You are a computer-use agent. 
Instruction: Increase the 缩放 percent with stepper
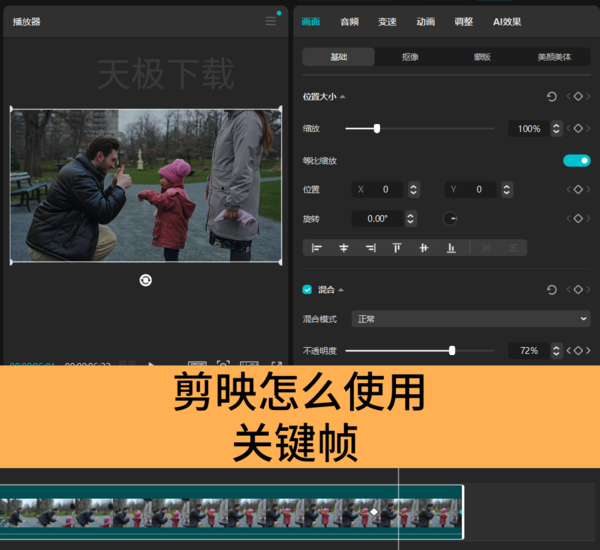click(556, 125)
